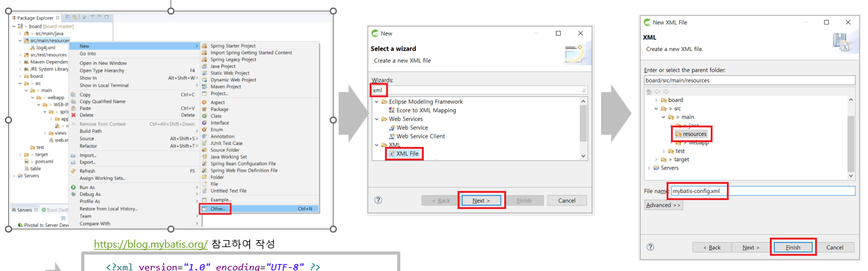Collapse src folder in XML File dialog

point(656,108)
